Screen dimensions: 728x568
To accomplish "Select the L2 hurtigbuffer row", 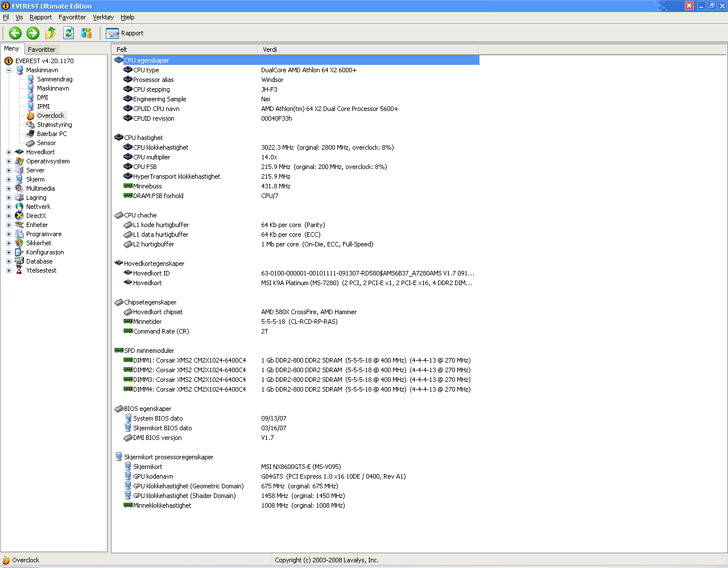I will [x=296, y=244].
